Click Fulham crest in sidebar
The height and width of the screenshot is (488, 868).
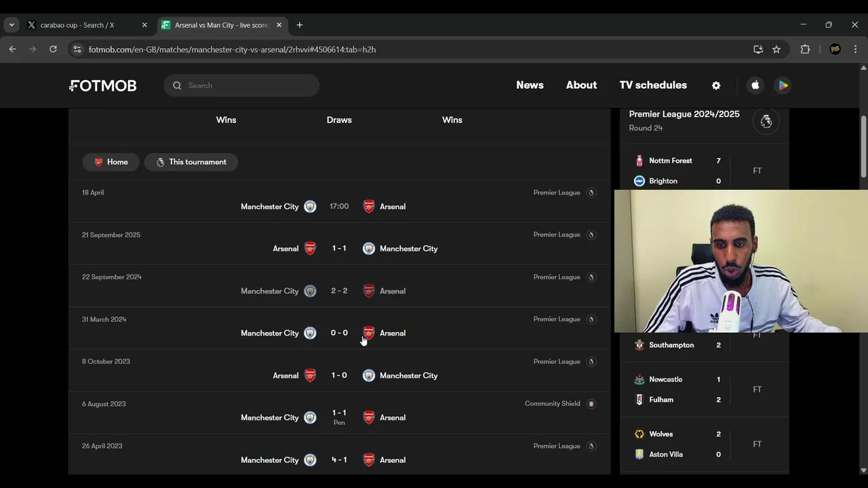[x=639, y=400]
